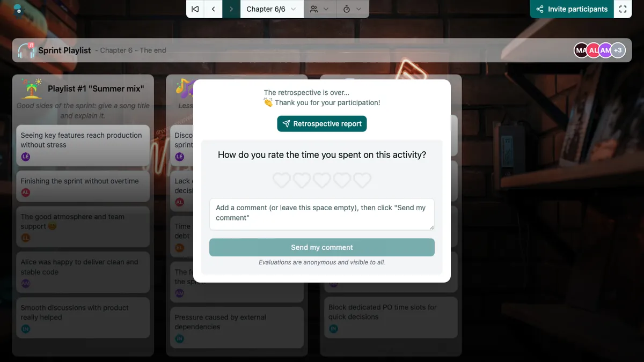Open the Chapter 6/6 dropdown
Screen dimensions: 644x362
click(x=272, y=9)
